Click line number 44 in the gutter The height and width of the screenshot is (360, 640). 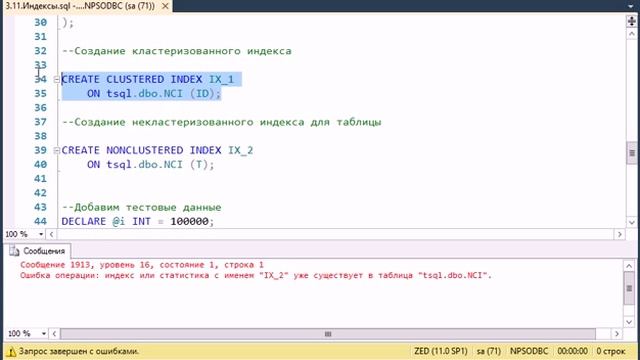pos(40,221)
